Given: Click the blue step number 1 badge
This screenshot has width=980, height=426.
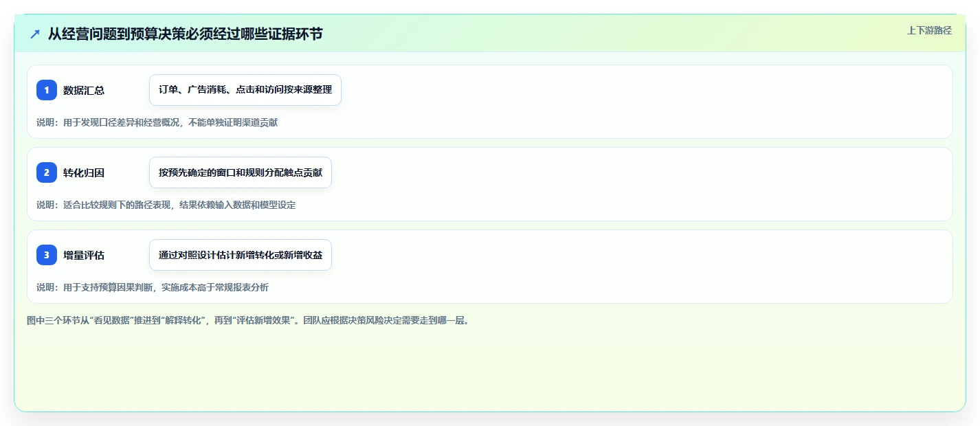Looking at the screenshot, I should pos(47,90).
